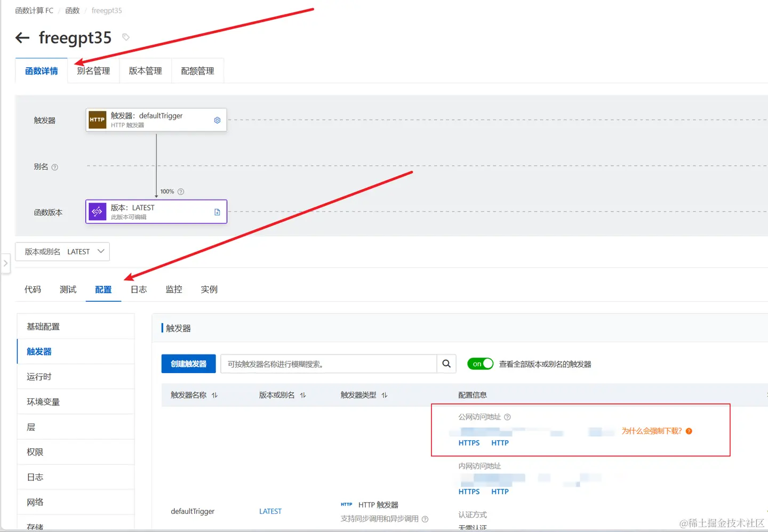Click the tag icon beside the function name
This screenshot has width=768, height=532.
click(126, 37)
